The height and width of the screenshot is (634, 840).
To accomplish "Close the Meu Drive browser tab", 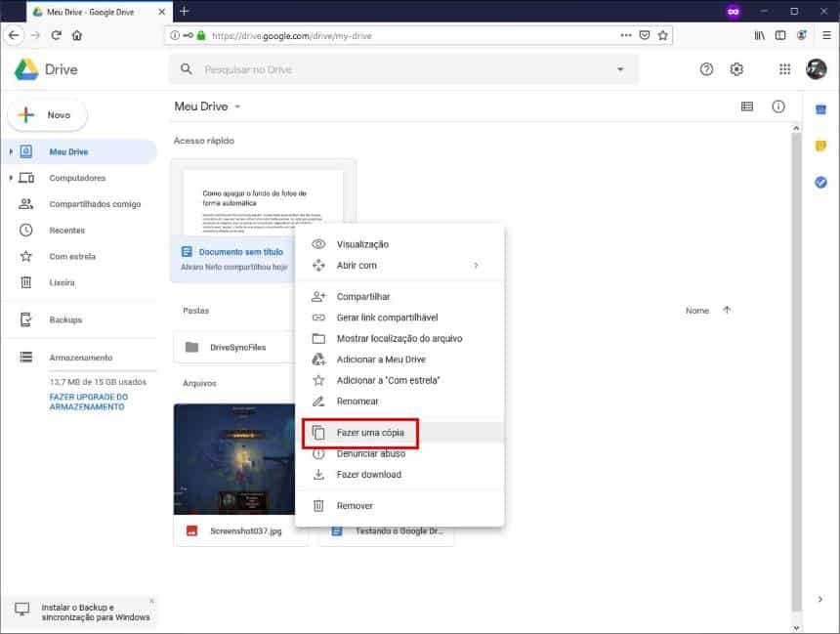I will tap(161, 12).
